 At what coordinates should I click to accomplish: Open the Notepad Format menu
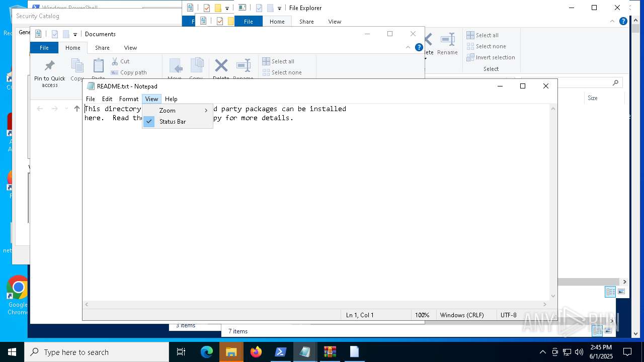(x=129, y=99)
